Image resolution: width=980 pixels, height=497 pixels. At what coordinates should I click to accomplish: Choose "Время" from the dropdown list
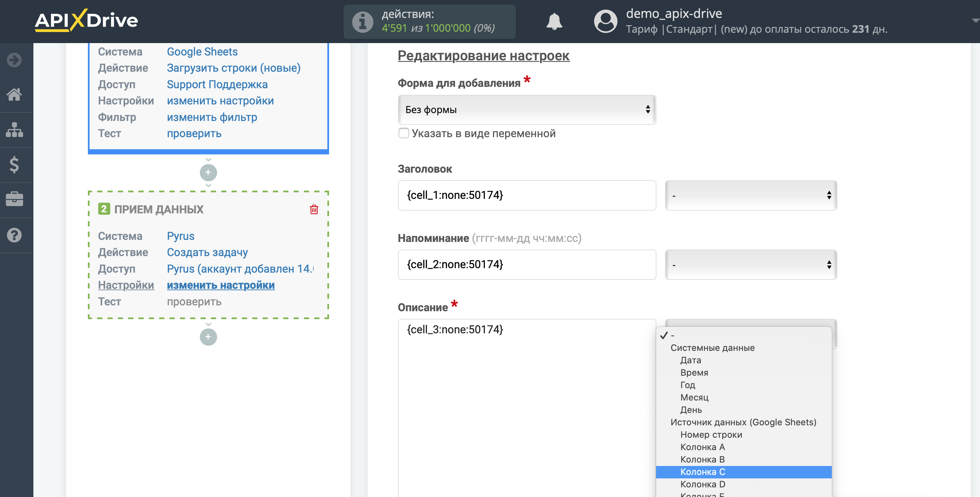pos(694,373)
